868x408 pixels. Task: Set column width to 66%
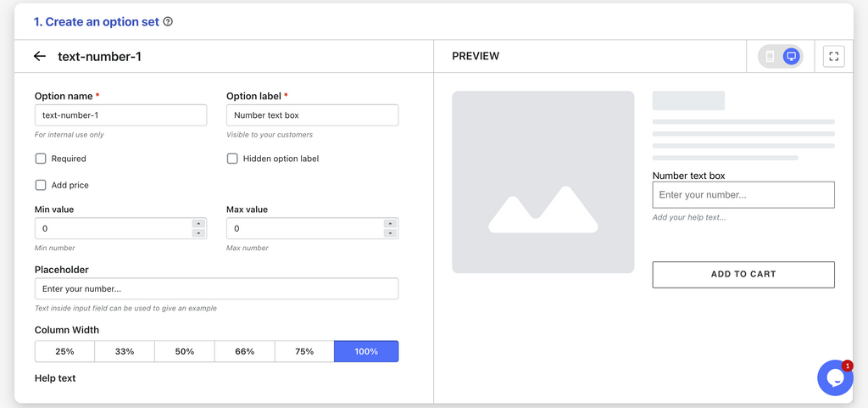pyautogui.click(x=245, y=351)
